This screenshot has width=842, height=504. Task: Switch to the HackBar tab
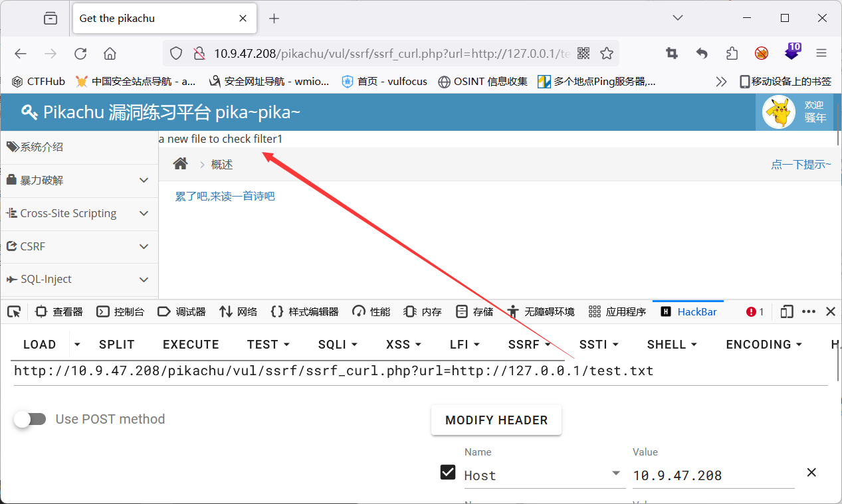[688, 311]
